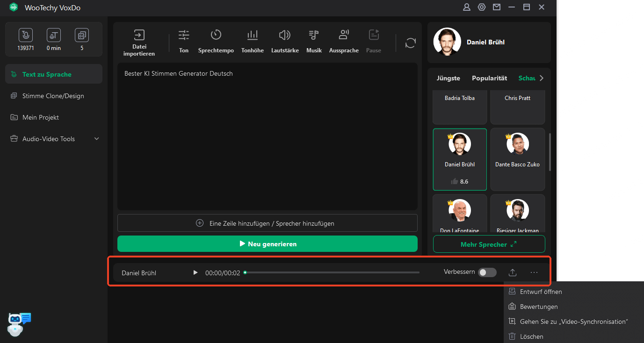Open the Musik tool
Viewport: 644px width, 343px height.
coord(314,35)
